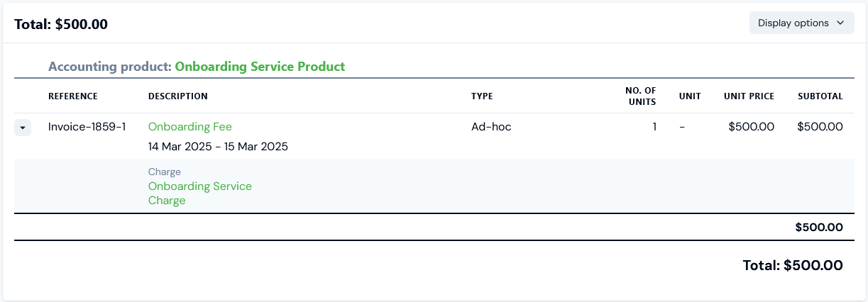Click the 14 Mar 2025 date range
This screenshot has height=302, width=868.
[x=218, y=147]
